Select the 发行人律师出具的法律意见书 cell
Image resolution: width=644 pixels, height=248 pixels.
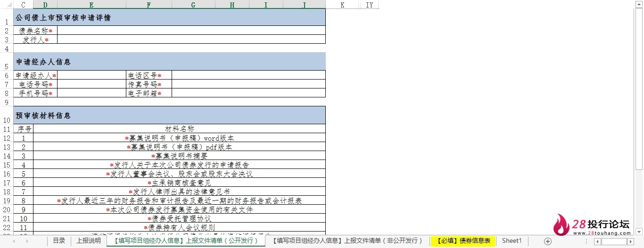(179, 192)
